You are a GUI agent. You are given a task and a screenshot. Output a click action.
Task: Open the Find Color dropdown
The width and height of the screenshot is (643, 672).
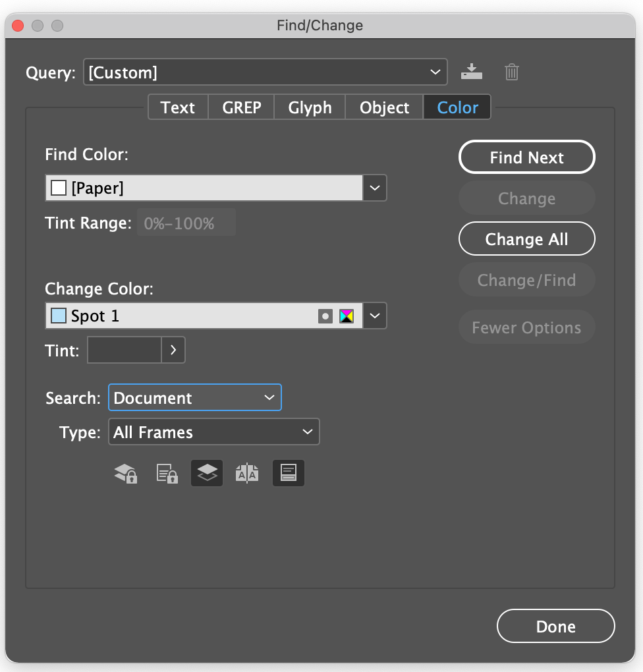tap(374, 188)
